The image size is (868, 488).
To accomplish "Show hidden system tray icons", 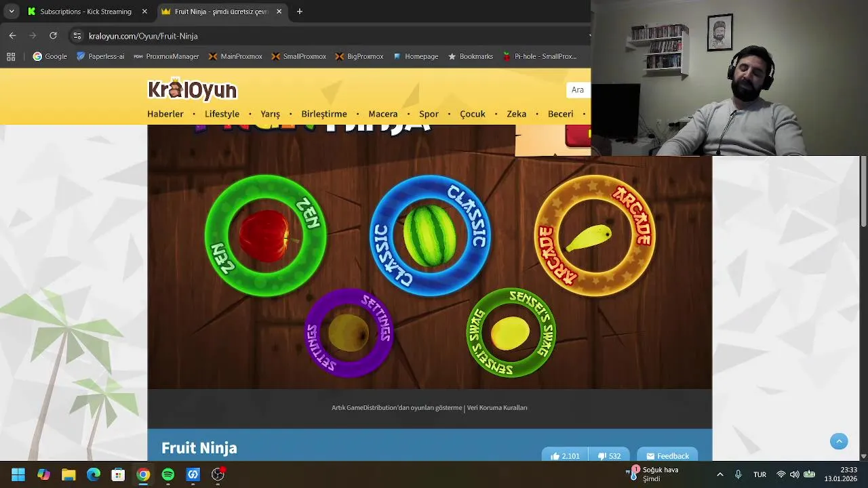I will [719, 474].
